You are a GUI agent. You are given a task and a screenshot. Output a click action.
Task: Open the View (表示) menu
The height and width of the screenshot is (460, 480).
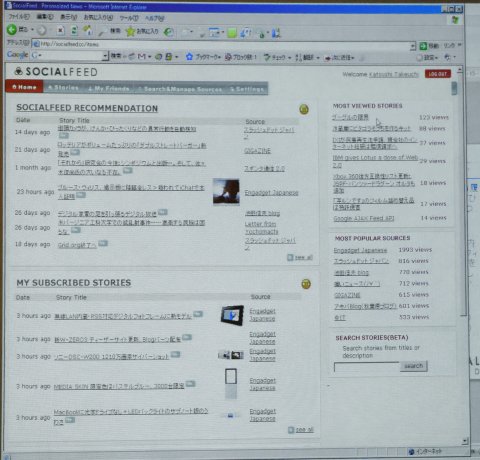(68, 17)
